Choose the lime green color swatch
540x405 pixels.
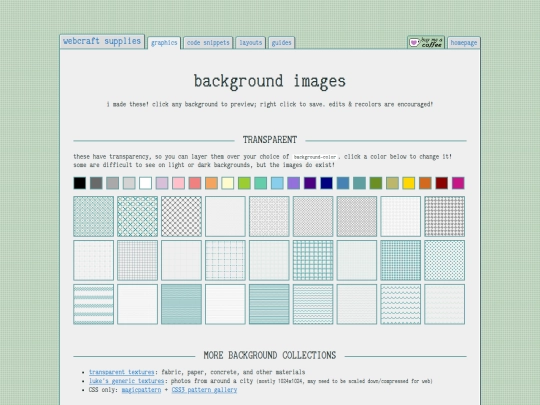(244, 183)
